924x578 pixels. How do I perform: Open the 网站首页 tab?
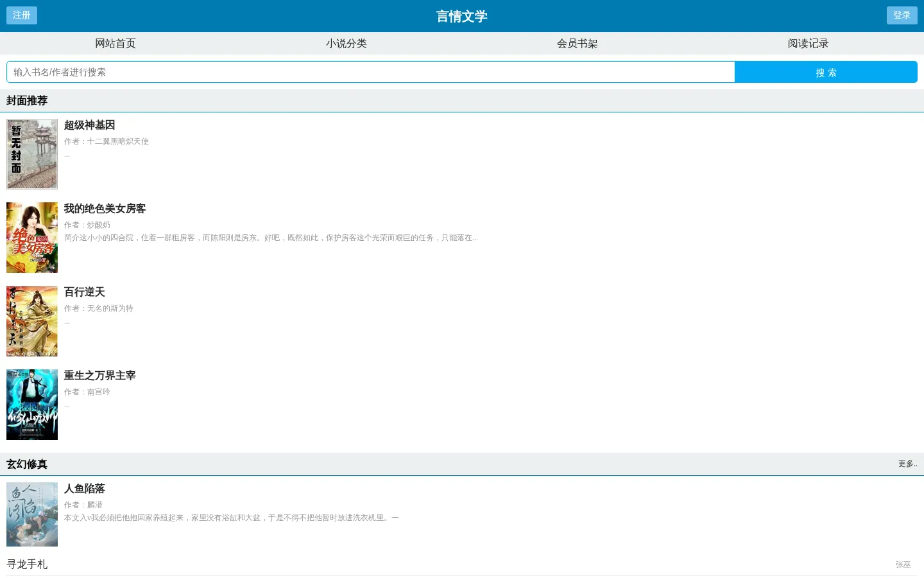point(116,44)
